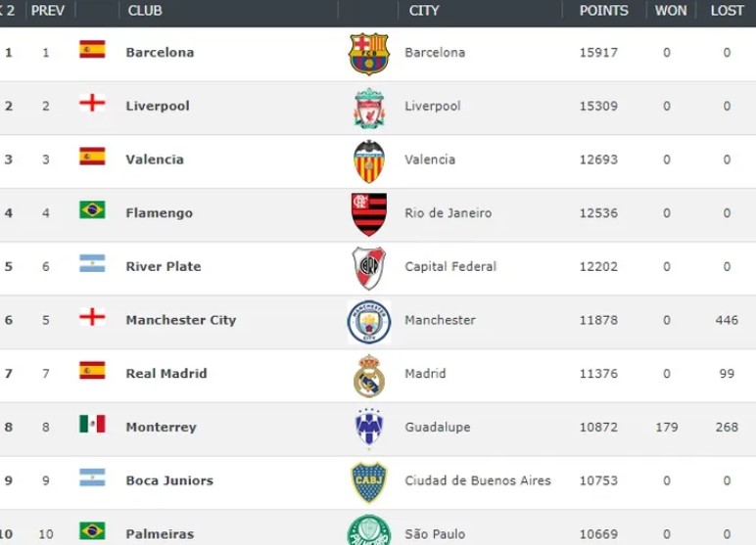756x545 pixels.
Task: Click the Valencia club crest icon
Action: tap(369, 160)
